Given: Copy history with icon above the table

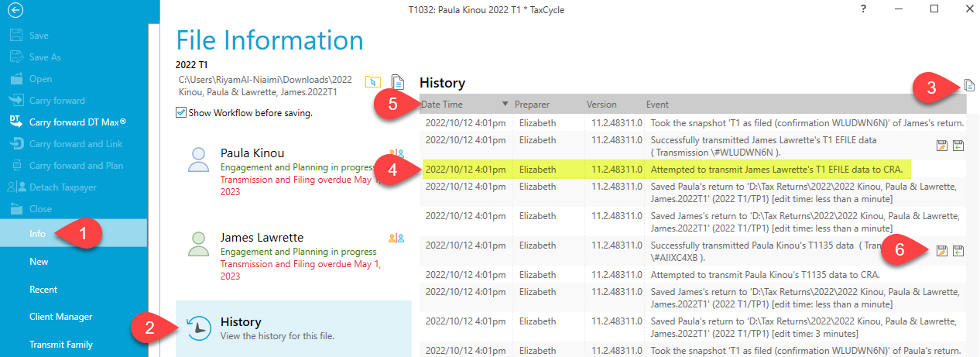Looking at the screenshot, I should [969, 85].
